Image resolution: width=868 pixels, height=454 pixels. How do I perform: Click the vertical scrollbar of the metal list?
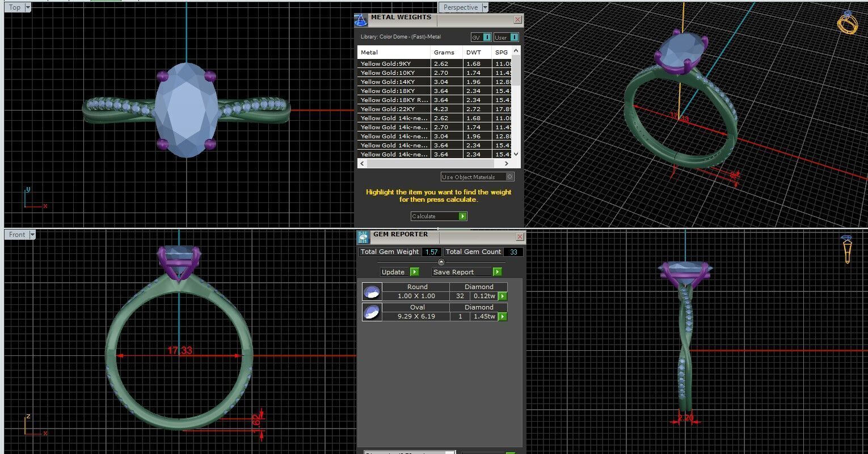pos(516,71)
